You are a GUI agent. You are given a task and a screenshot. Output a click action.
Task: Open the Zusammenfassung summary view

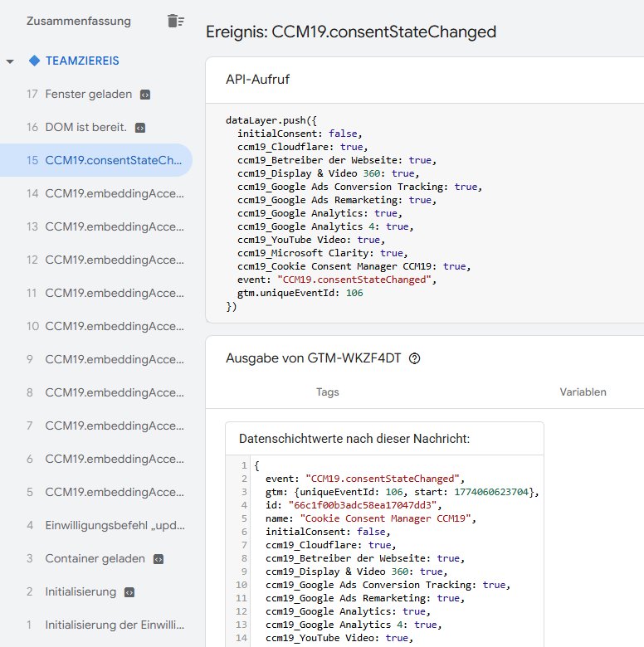[x=79, y=21]
